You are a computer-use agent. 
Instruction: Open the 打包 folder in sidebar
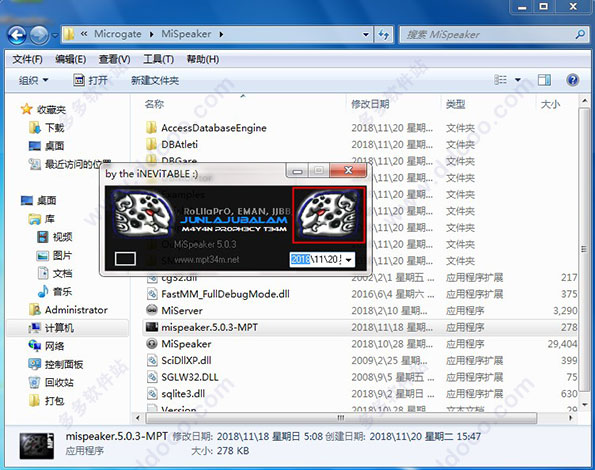tap(46, 401)
